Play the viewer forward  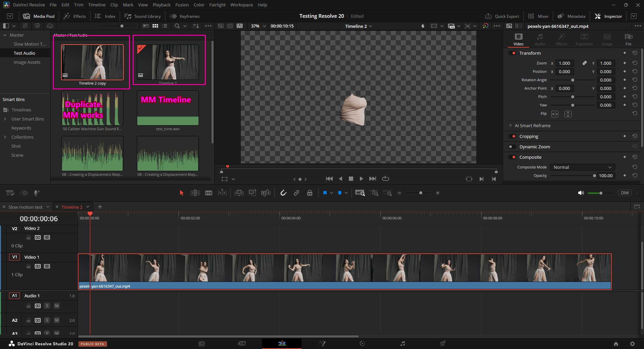click(x=361, y=179)
